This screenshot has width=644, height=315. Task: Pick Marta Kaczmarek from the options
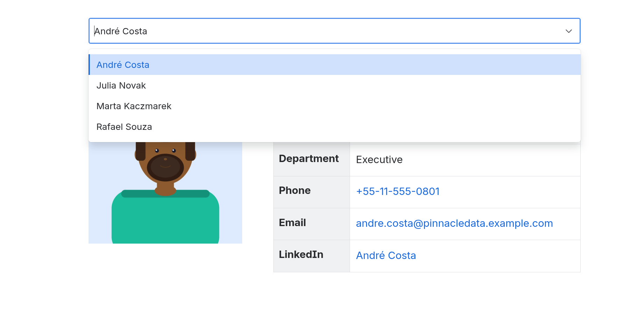pos(134,106)
